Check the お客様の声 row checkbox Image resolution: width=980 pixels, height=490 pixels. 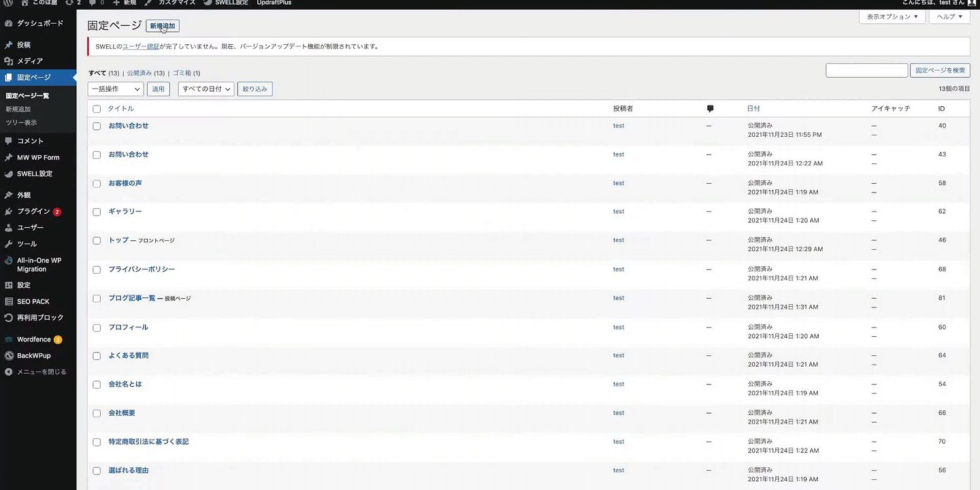[97, 184]
